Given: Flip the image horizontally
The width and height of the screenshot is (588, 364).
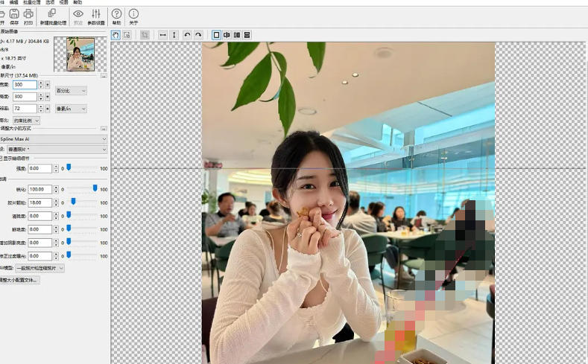Looking at the screenshot, I should pos(162,35).
